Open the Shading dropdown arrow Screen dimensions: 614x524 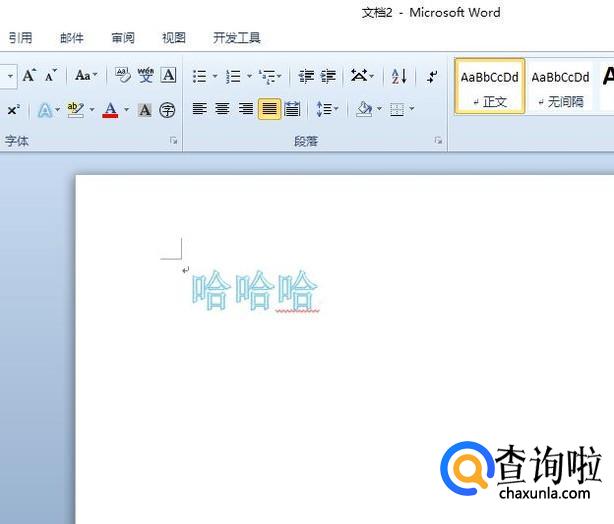click(379, 108)
